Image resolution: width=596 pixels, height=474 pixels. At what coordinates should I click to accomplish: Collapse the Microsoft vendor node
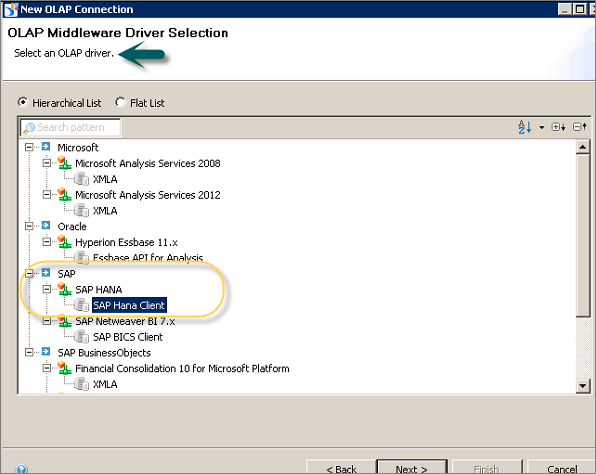pos(29,147)
